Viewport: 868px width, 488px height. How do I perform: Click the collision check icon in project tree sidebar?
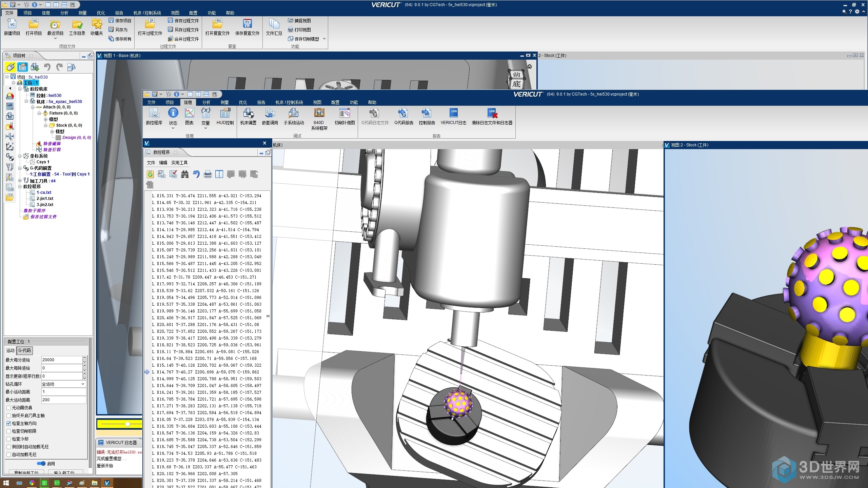coord(10,127)
